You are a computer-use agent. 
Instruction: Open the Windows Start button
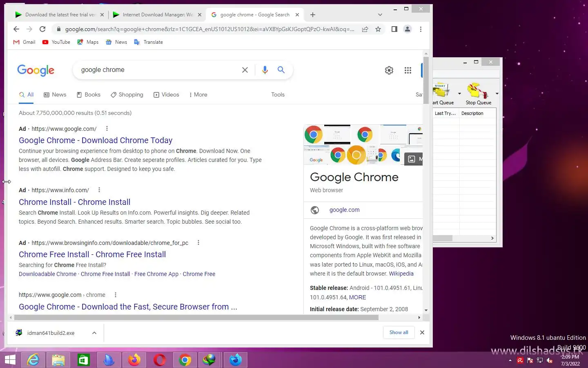pyautogui.click(x=10, y=360)
